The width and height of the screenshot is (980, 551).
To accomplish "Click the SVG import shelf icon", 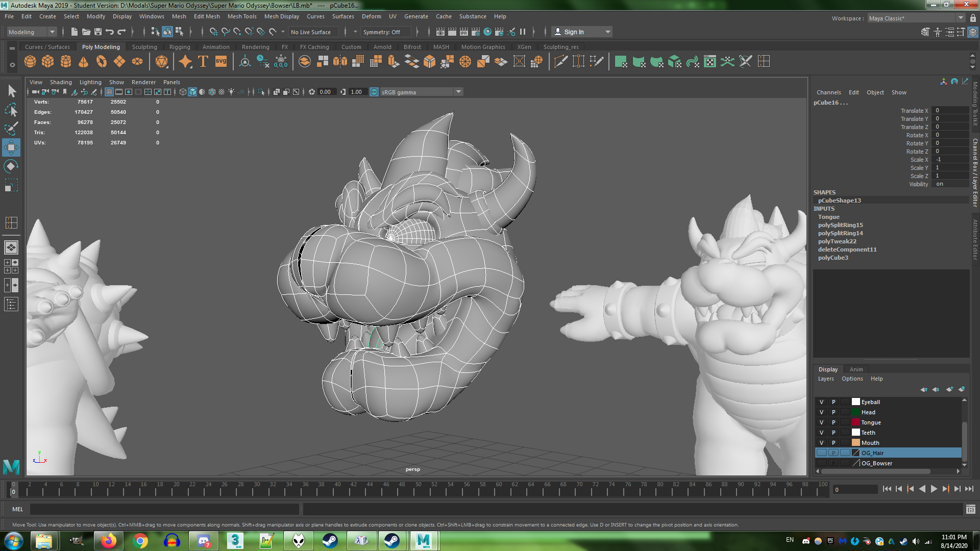I will (x=220, y=62).
